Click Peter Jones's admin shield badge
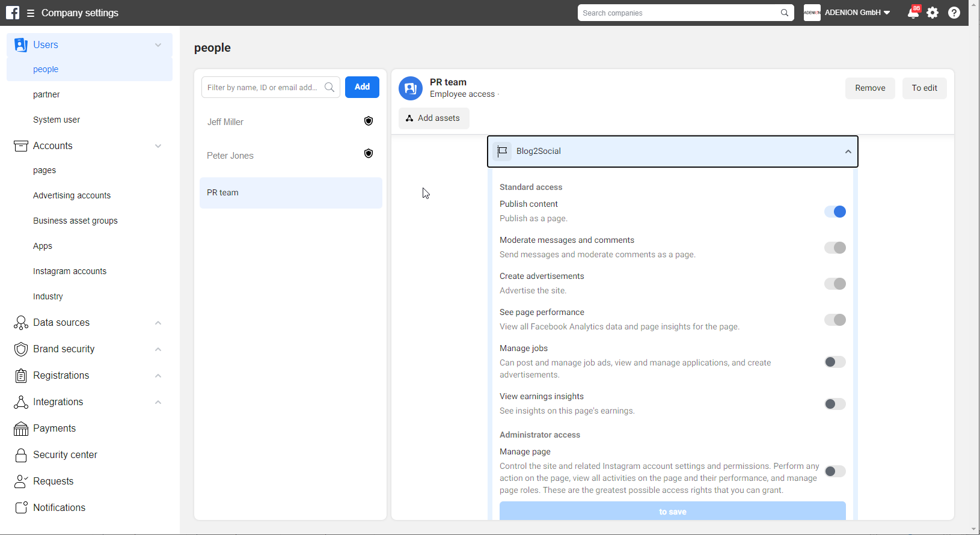Screen dimensions: 980x535 coord(369,154)
